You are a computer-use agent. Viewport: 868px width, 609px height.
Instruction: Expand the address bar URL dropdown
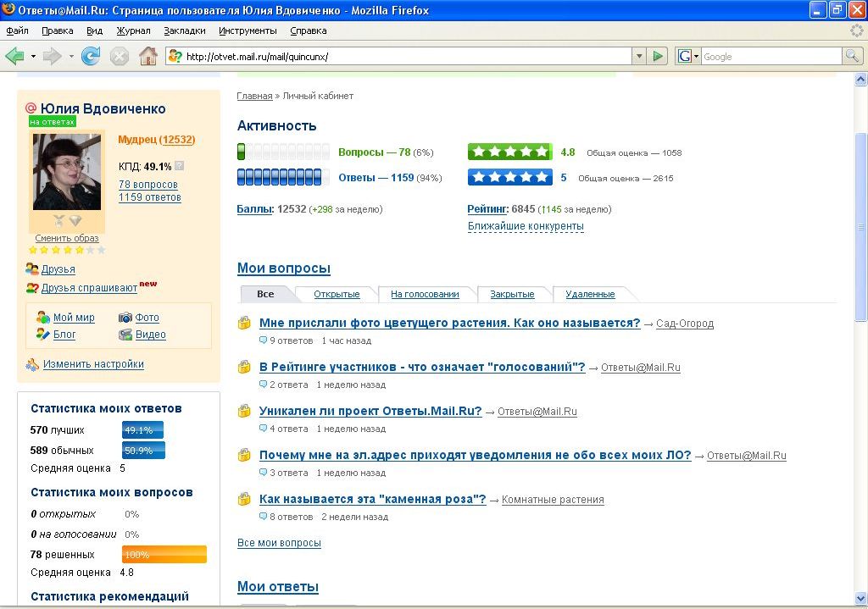(x=639, y=56)
